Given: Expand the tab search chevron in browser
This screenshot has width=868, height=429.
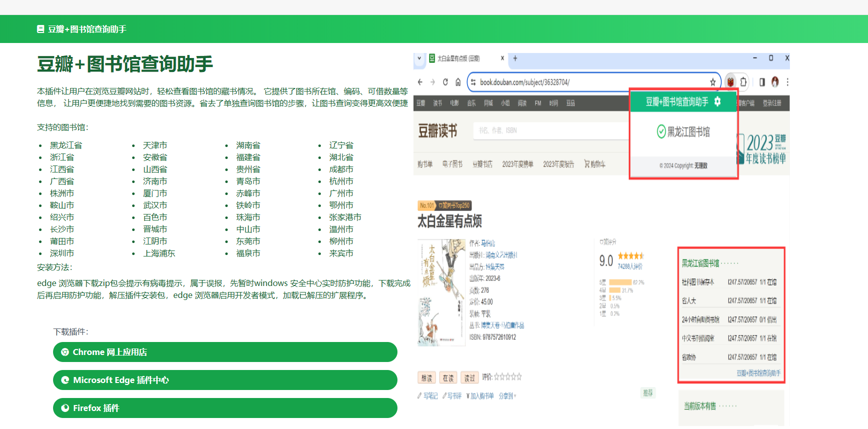Looking at the screenshot, I should coord(419,58).
